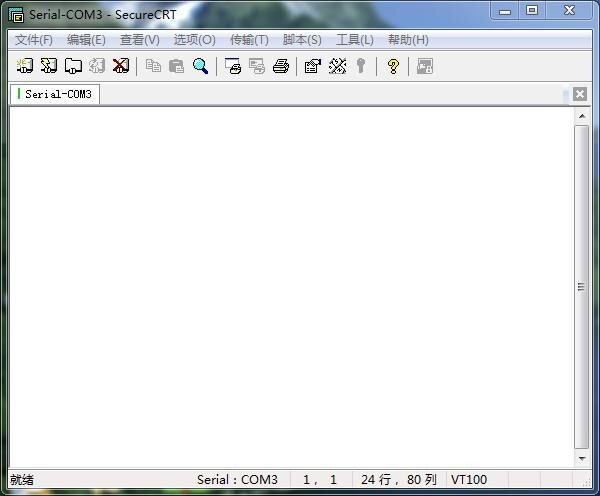This screenshot has height=496, width=600.
Task: Click the yellow Help question icon
Action: point(393,66)
